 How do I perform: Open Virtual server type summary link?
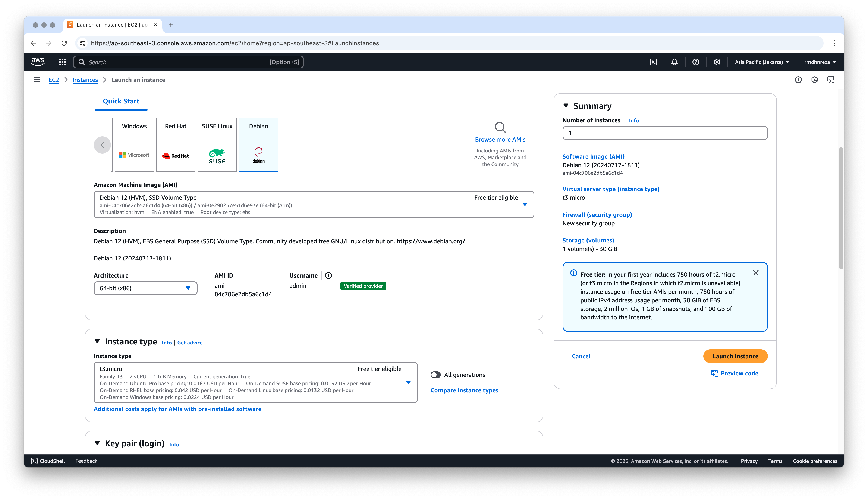click(611, 189)
